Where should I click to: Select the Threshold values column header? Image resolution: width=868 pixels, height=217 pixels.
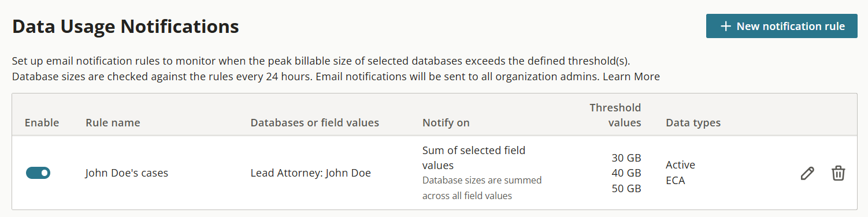615,115
